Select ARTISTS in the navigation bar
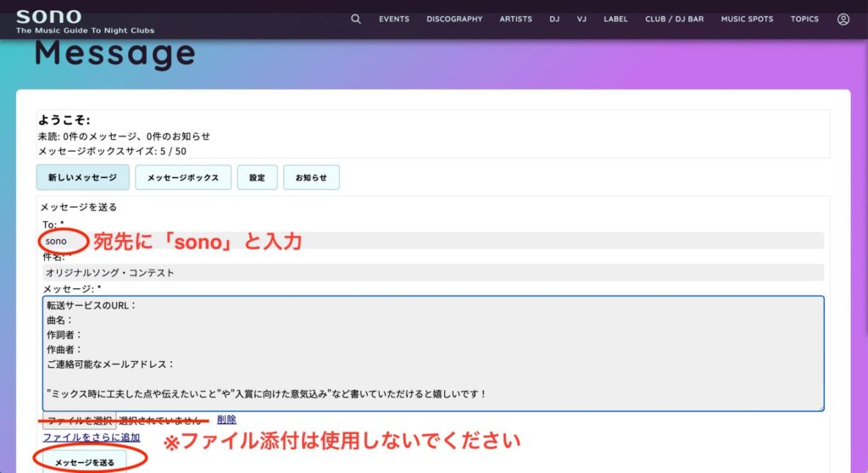 coord(516,19)
